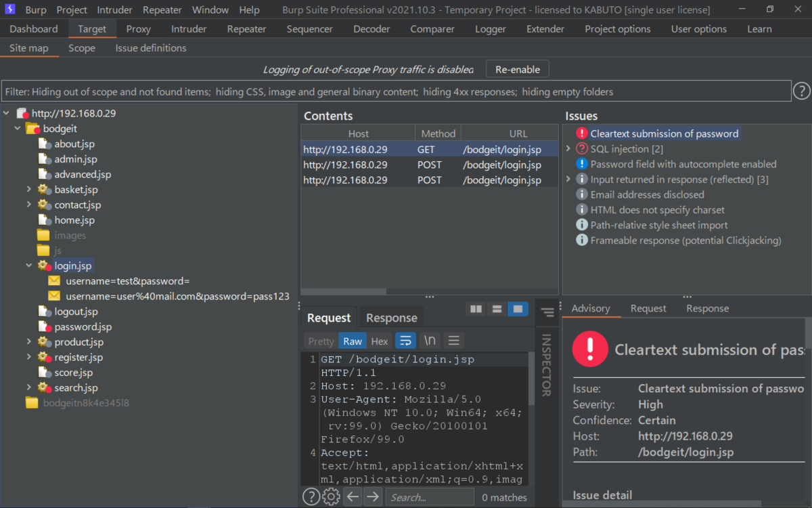Click in the Search... input field
The height and width of the screenshot is (508, 812).
point(430,497)
